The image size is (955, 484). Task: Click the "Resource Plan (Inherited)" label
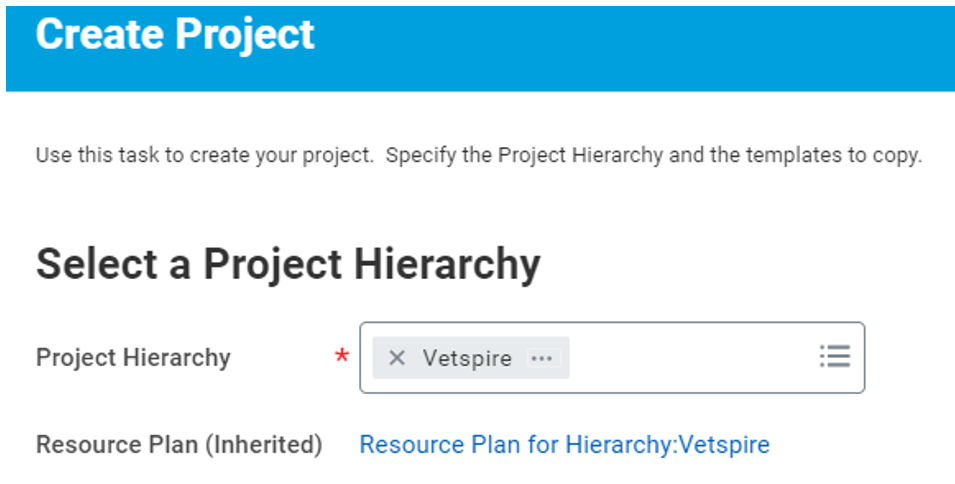[179, 444]
